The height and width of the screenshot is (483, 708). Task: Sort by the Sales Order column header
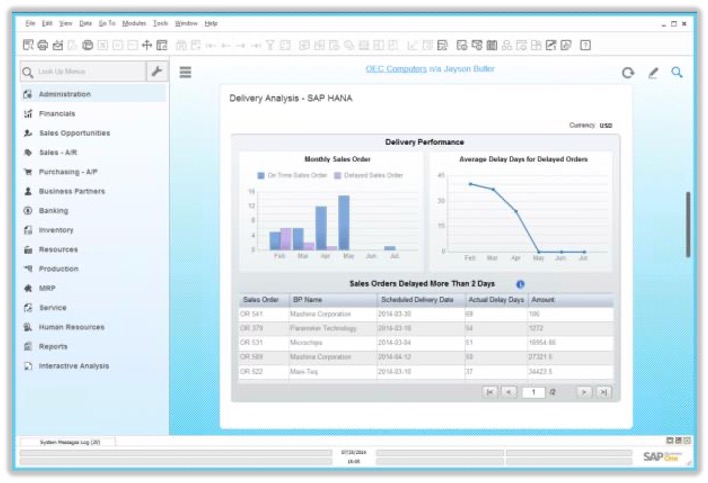(x=264, y=300)
